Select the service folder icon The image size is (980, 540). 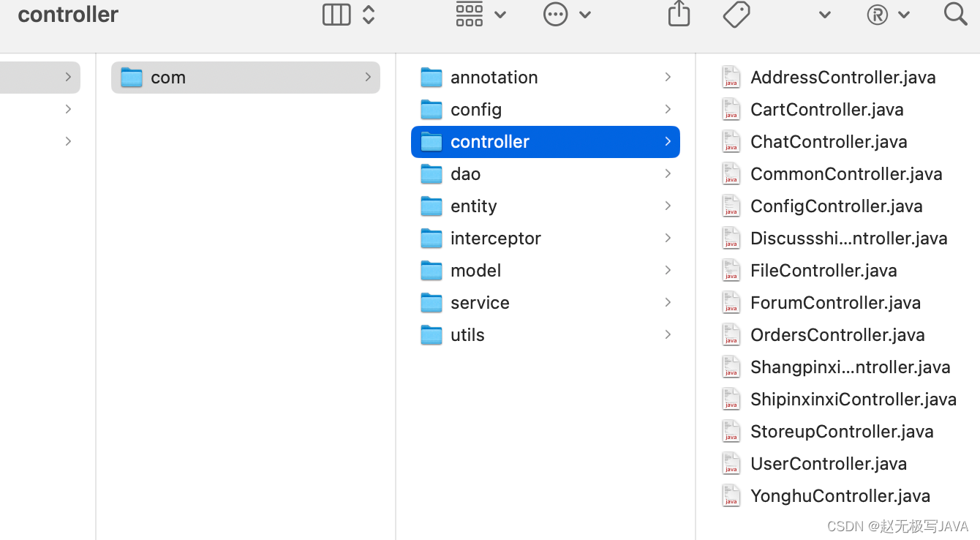click(431, 302)
